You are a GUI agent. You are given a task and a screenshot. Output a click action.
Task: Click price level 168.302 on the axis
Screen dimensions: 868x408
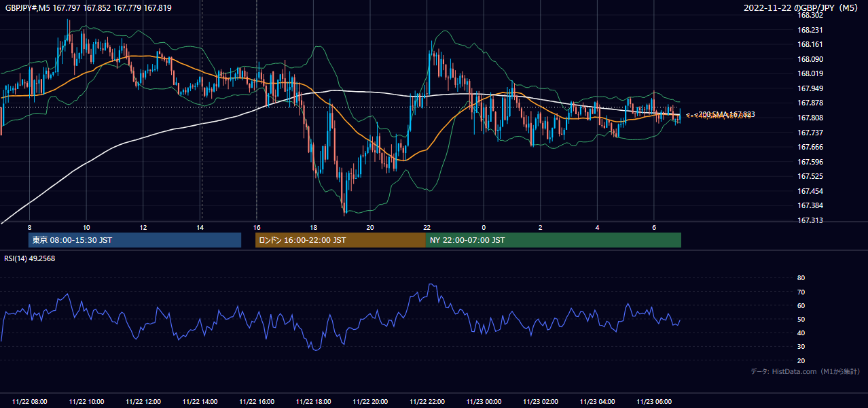(810, 15)
